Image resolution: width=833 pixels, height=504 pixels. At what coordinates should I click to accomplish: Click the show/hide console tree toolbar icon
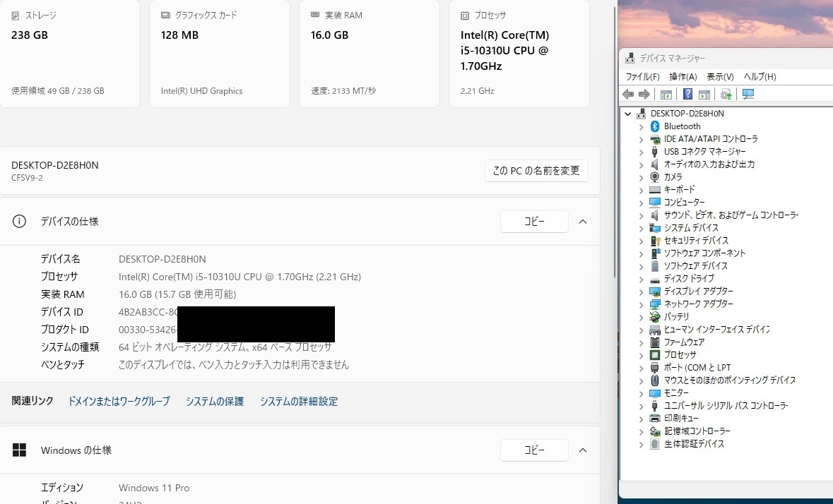(666, 95)
